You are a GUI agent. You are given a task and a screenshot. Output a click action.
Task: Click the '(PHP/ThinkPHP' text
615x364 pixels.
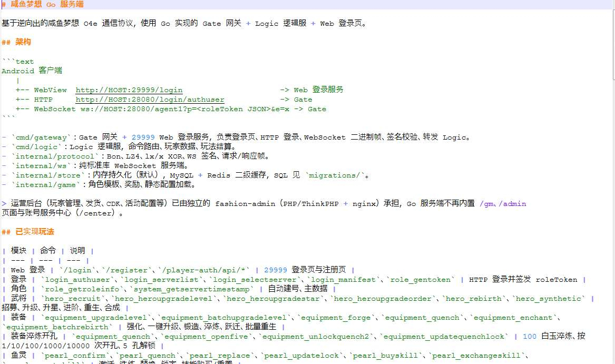[309, 203]
